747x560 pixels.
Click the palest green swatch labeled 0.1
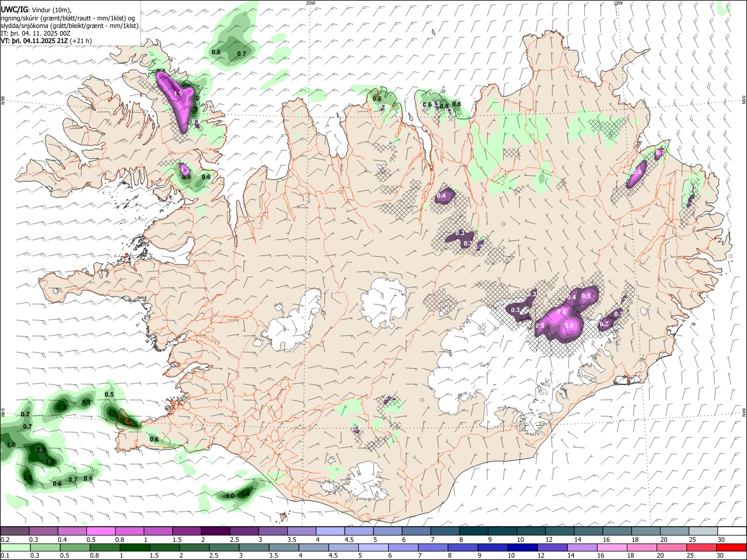15,547
